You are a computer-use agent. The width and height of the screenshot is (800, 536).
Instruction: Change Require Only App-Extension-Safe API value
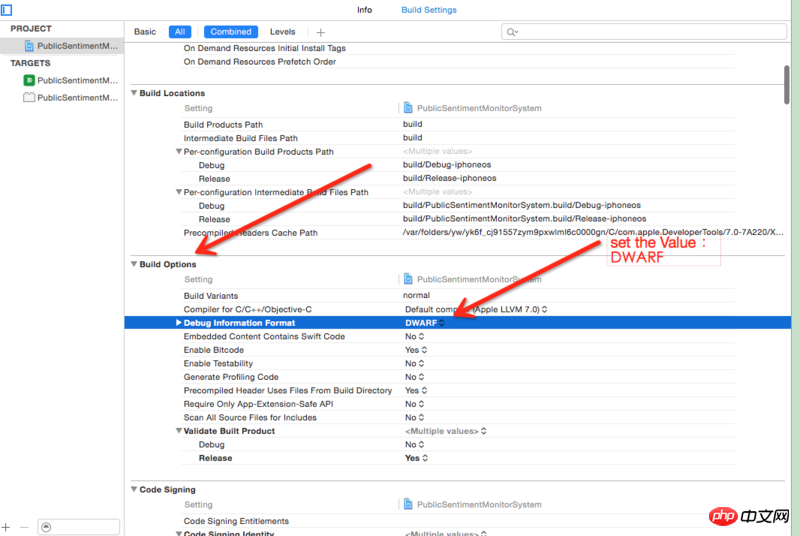tap(414, 404)
